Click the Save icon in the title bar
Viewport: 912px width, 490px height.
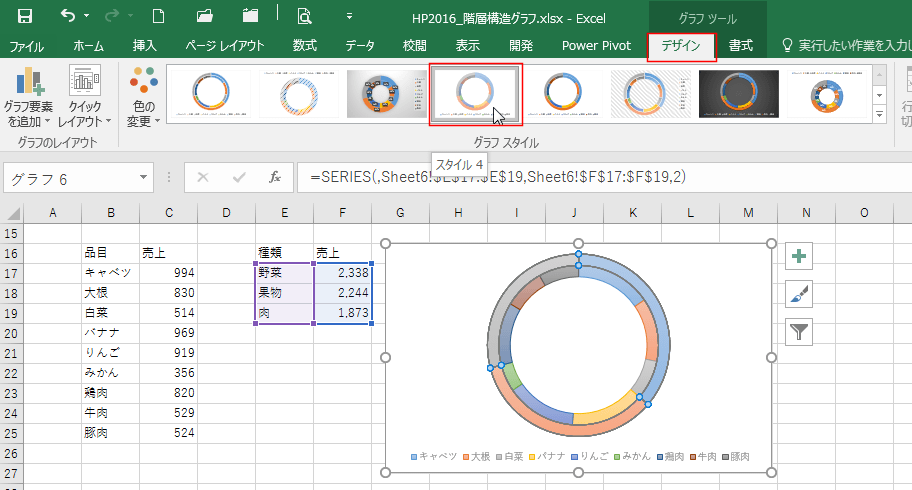[24, 16]
